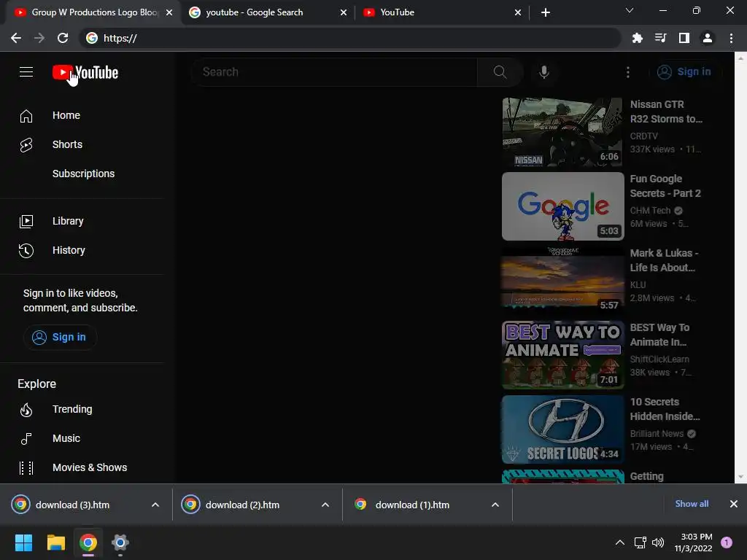Click the Chrome taskbar icon
This screenshot has width=747, height=560.
[88, 542]
